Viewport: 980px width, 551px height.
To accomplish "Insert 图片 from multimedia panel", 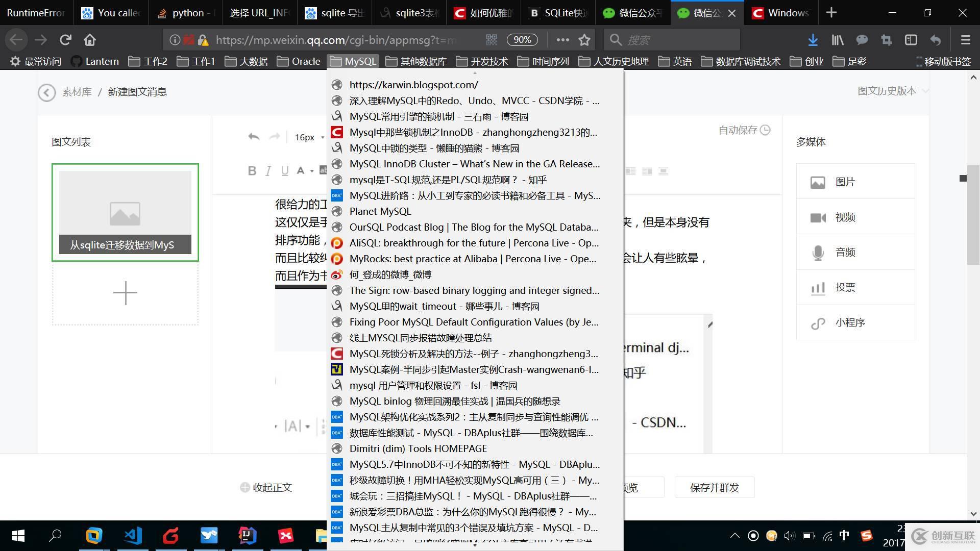I will click(x=855, y=182).
